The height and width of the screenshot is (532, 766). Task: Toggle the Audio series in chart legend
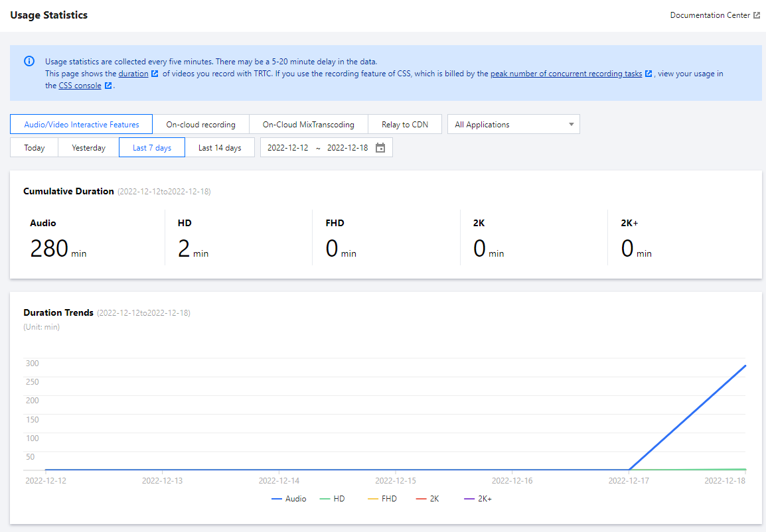pyautogui.click(x=289, y=498)
